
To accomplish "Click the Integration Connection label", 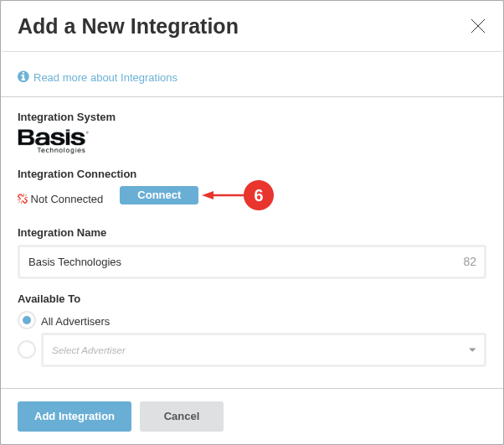I will click(77, 174).
